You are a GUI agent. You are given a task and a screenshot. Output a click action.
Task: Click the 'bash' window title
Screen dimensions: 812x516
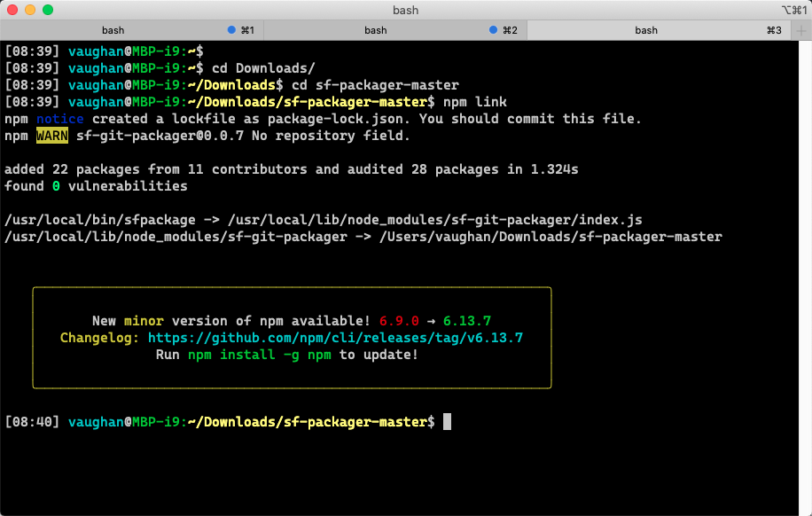click(405, 10)
